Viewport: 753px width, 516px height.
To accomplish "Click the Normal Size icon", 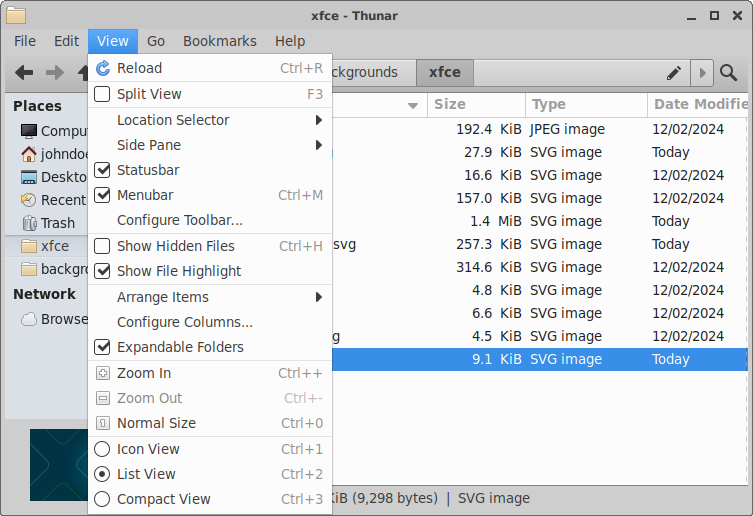I will click(102, 423).
